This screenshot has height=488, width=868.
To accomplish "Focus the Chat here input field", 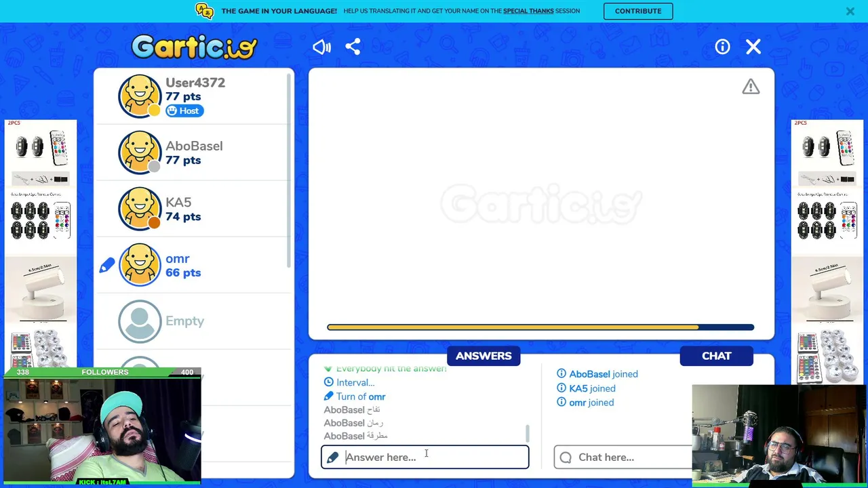I will (x=623, y=457).
